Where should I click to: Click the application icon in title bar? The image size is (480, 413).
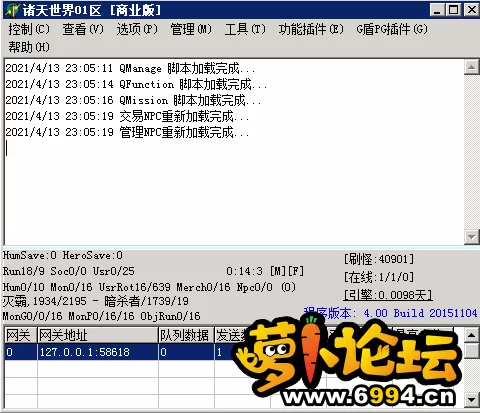point(12,10)
